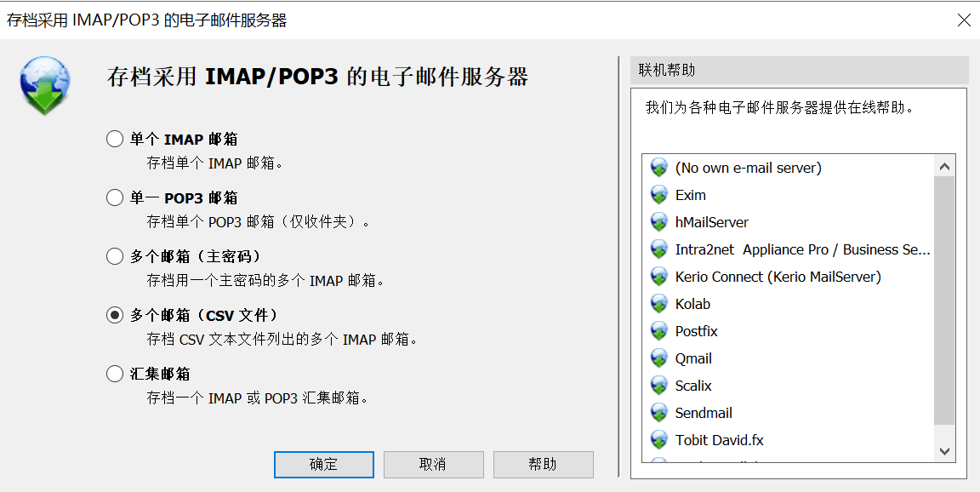This screenshot has width=980, height=492.
Task: Click the description 存档用一个主密码的多个 IMAP 邮箱。
Action: coord(265,280)
